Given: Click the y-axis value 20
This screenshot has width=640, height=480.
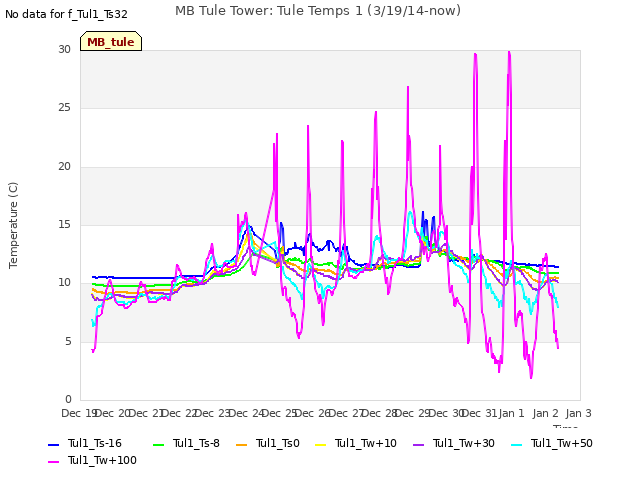Looking at the screenshot, I should [x=64, y=166].
